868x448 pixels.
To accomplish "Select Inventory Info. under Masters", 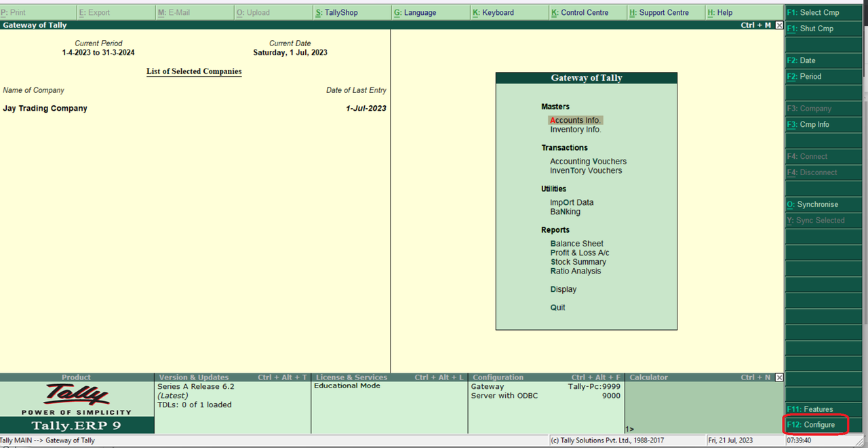I will pyautogui.click(x=576, y=130).
